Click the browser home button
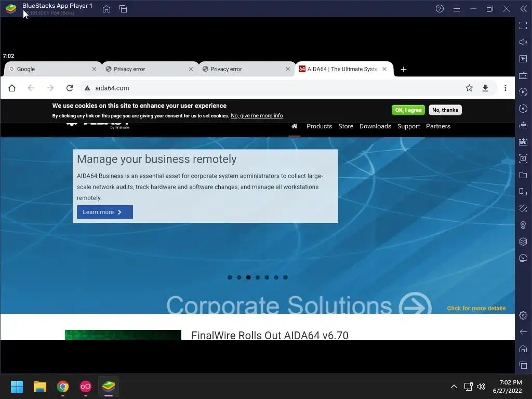Screen dimensions: 532x399 12,88
